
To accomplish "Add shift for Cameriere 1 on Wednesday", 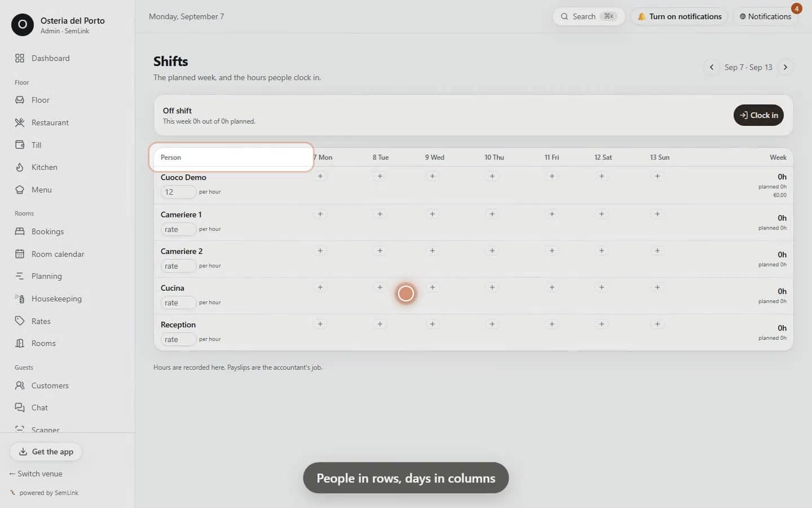I will [433, 214].
